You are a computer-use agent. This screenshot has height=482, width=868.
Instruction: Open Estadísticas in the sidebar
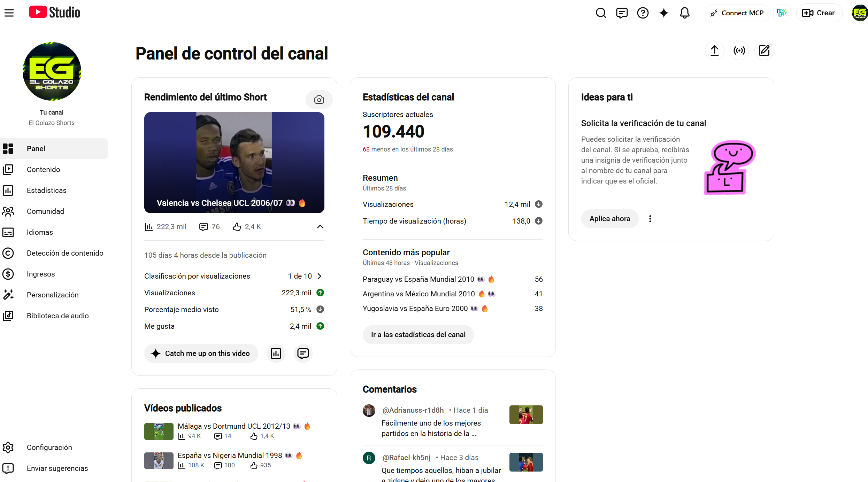coord(54,191)
